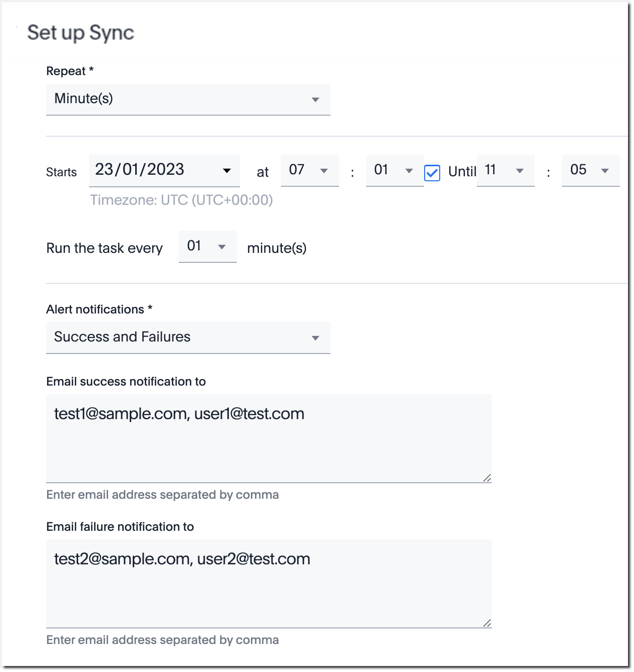
Task: Click the Until hour dropdown arrow
Action: coord(521,170)
